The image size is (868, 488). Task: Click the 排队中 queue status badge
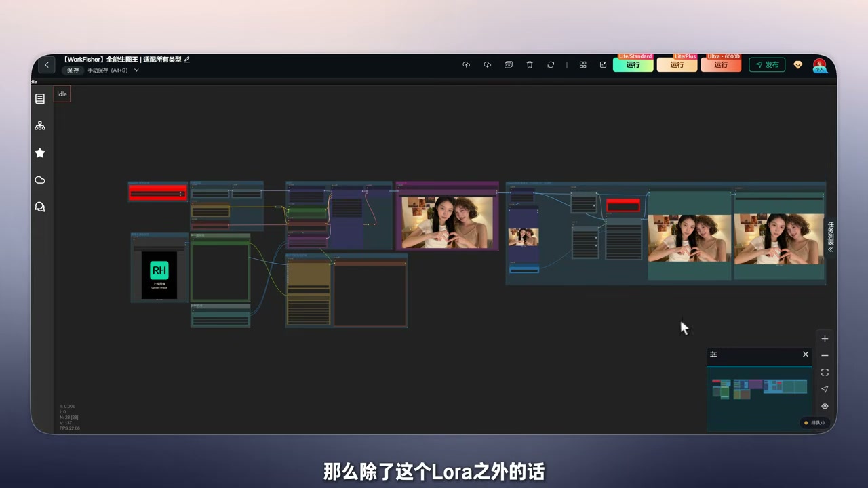pyautogui.click(x=815, y=423)
